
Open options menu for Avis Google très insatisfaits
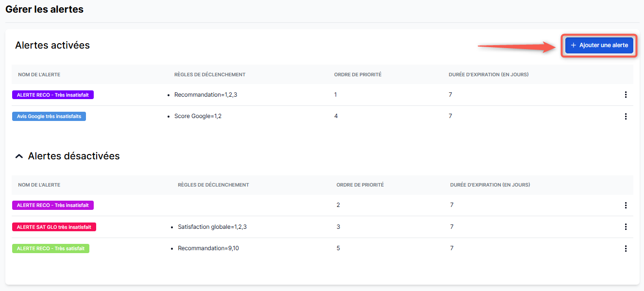[626, 117]
